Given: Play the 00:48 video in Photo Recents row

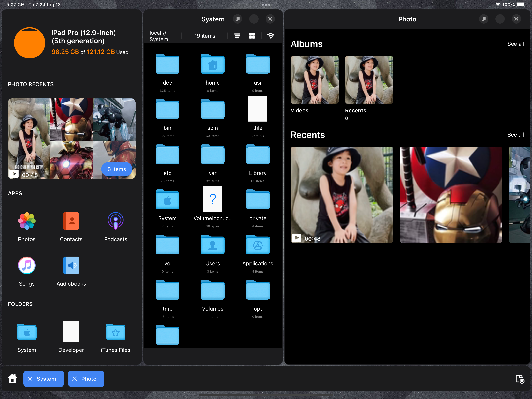Looking at the screenshot, I should pos(342,195).
